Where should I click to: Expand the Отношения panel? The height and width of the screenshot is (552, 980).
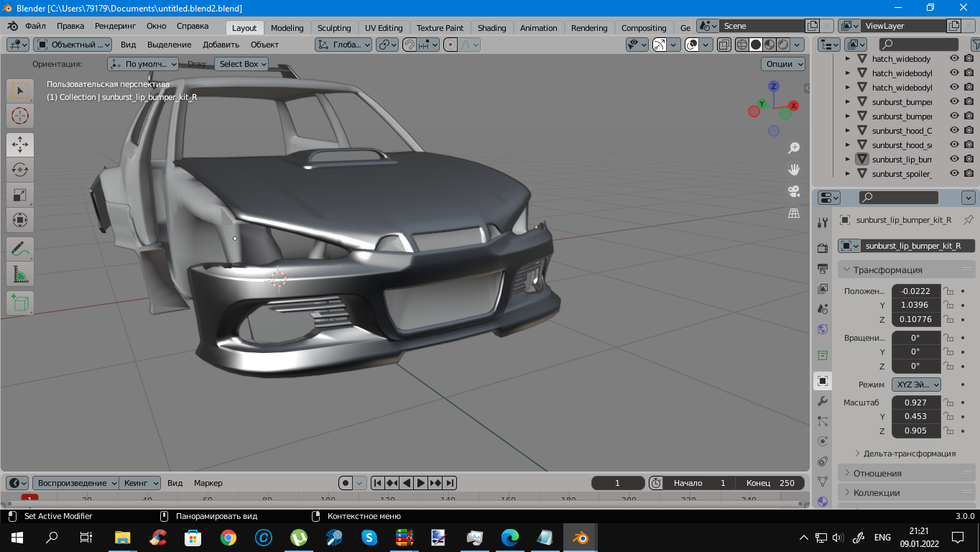point(877,473)
